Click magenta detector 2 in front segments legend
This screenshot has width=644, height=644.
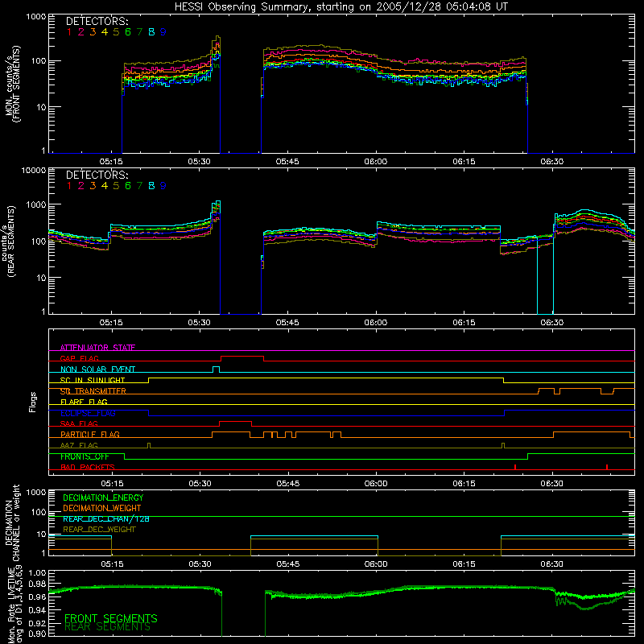(81, 32)
